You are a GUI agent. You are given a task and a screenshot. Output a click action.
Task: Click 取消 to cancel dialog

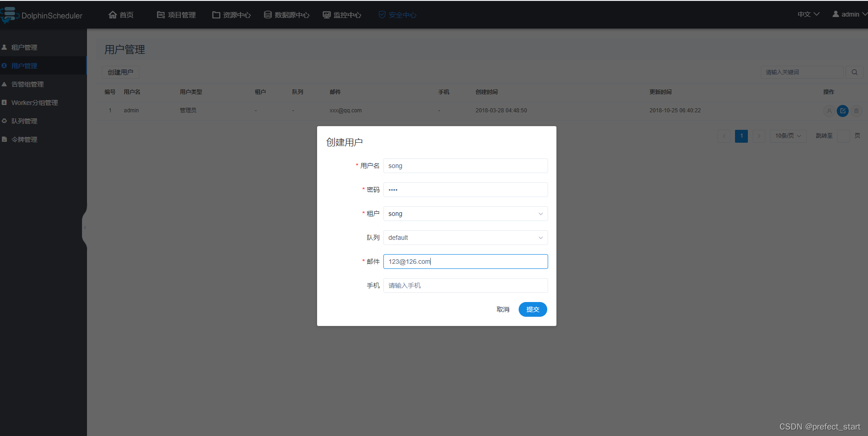[503, 309]
